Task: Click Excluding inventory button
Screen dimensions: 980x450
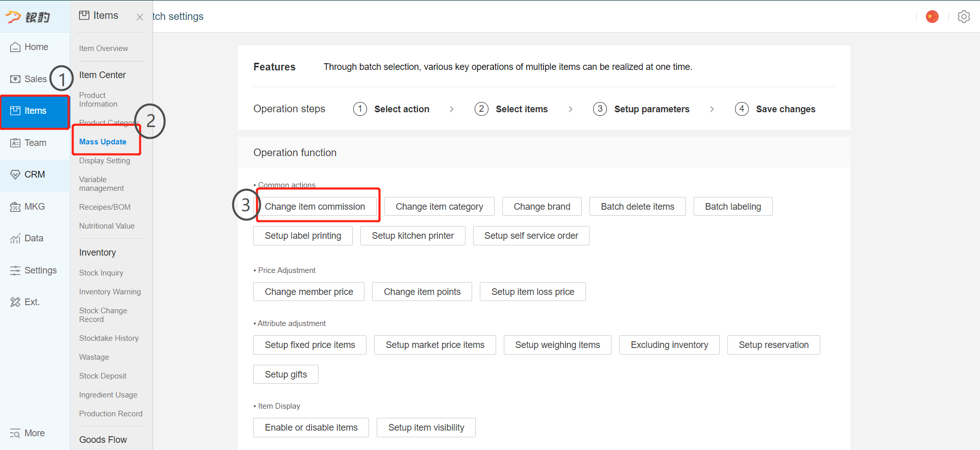Action: [670, 345]
